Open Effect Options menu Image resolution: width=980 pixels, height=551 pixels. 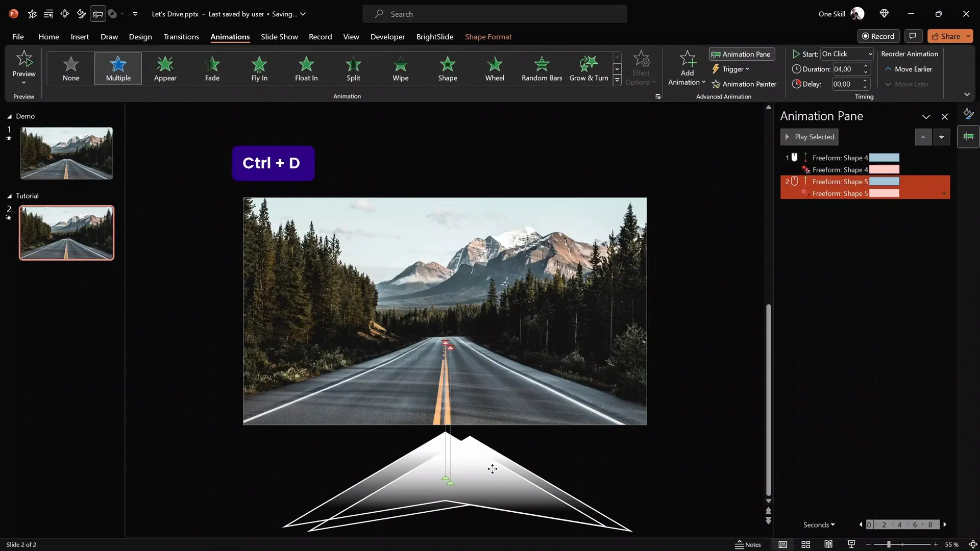click(x=641, y=68)
